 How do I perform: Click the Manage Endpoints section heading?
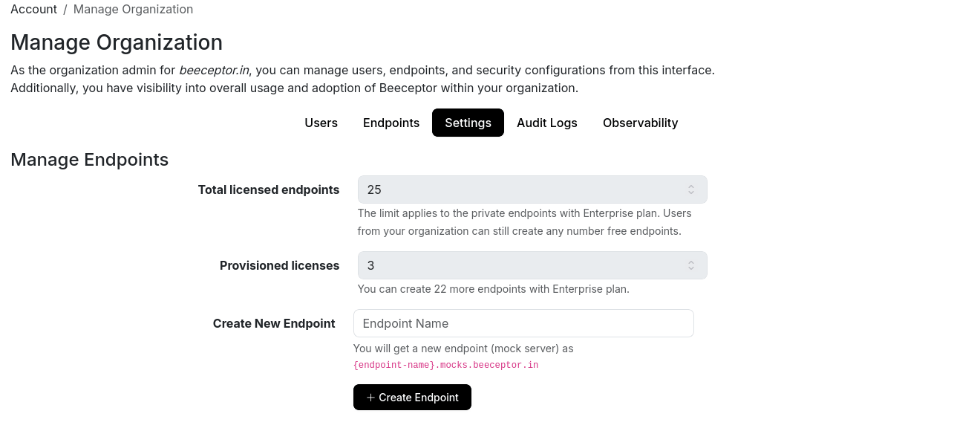click(x=89, y=159)
